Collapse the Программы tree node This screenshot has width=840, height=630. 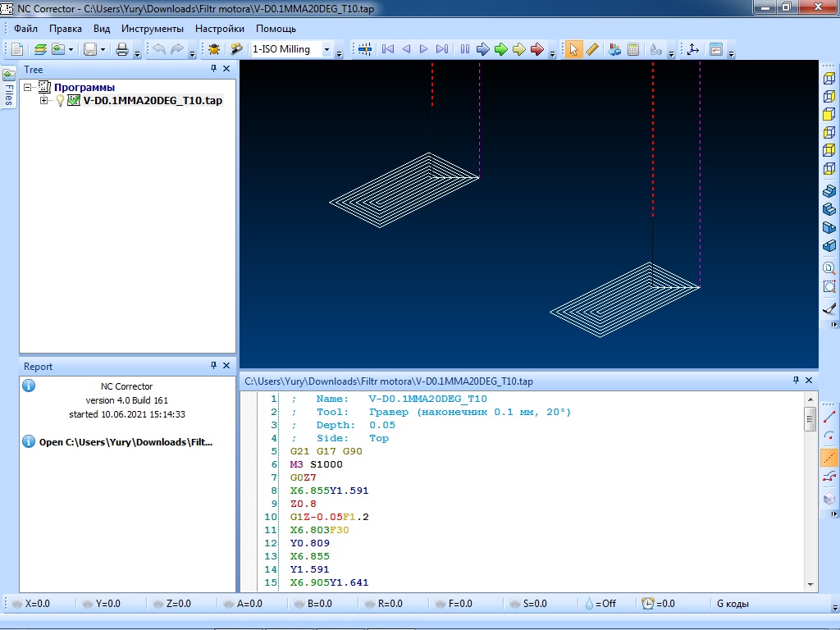pos(28,87)
